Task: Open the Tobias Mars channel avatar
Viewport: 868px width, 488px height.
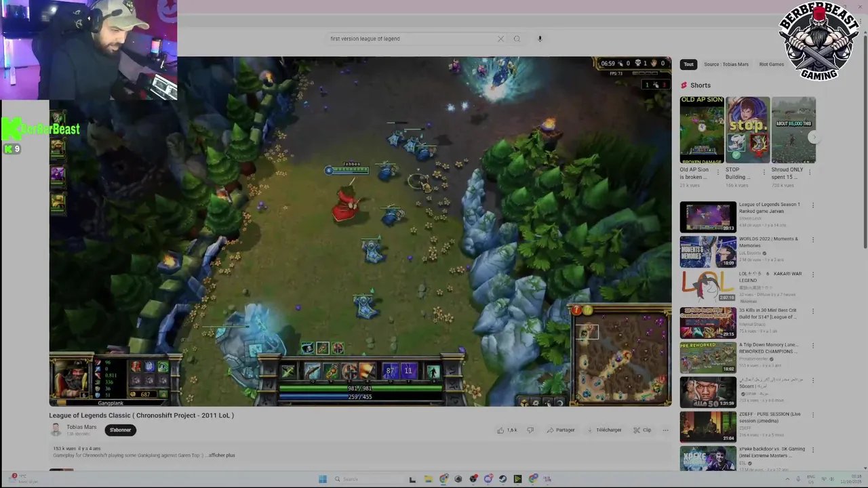Action: click(x=56, y=430)
